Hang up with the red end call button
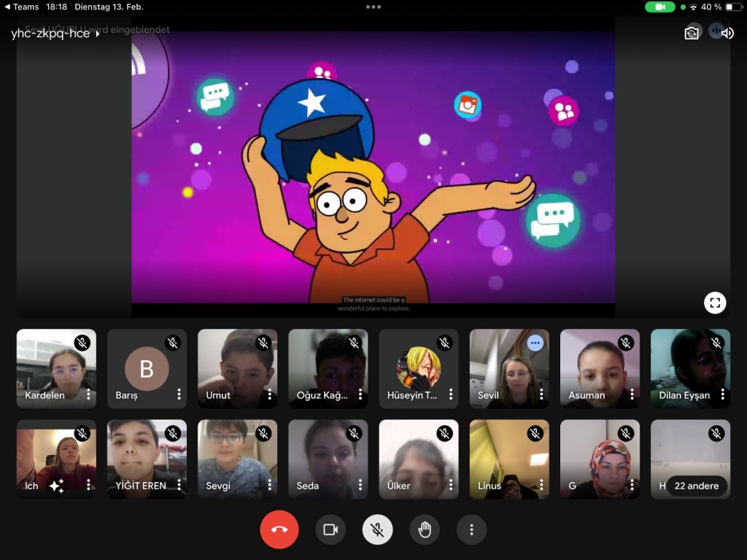 (279, 529)
